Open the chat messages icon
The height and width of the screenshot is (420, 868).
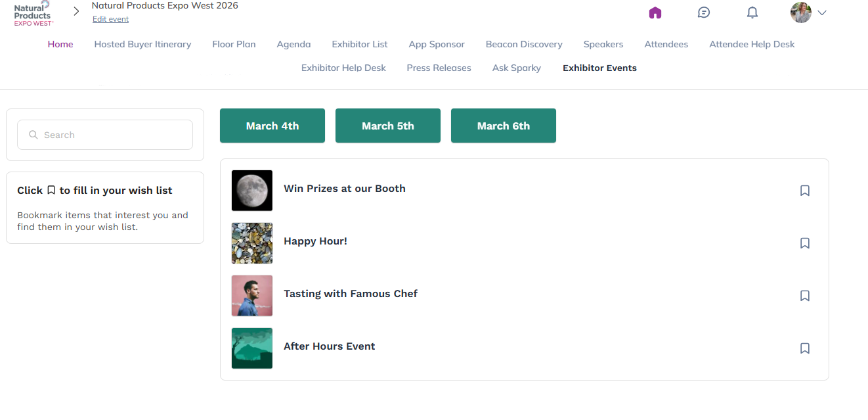704,12
